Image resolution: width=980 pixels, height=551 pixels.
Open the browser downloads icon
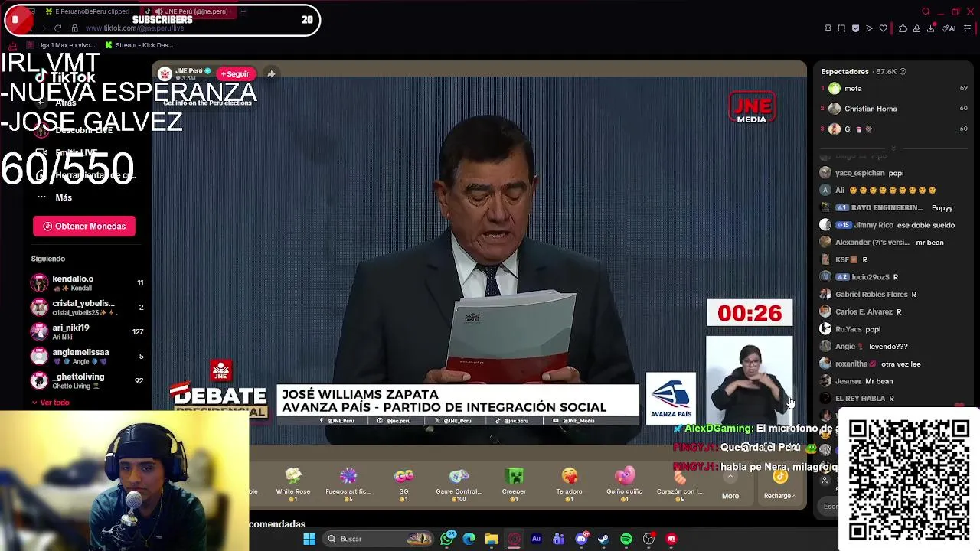pos(930,28)
